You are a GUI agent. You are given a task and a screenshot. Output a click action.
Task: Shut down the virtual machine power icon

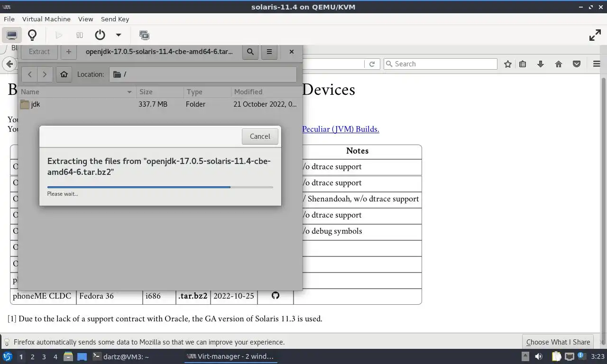(x=100, y=35)
